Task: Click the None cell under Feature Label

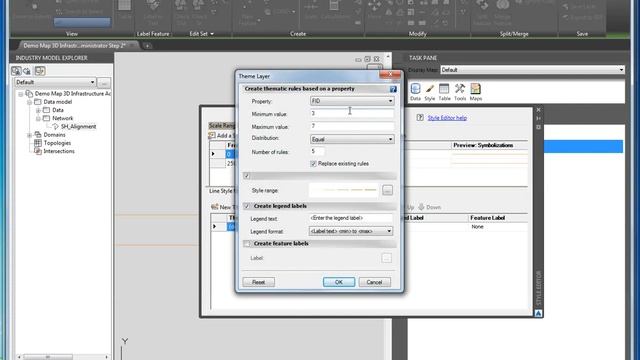Action: click(477, 226)
